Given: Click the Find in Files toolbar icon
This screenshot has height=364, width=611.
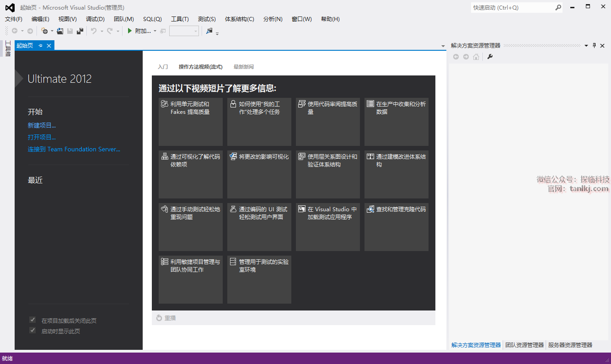Looking at the screenshot, I should click(209, 31).
